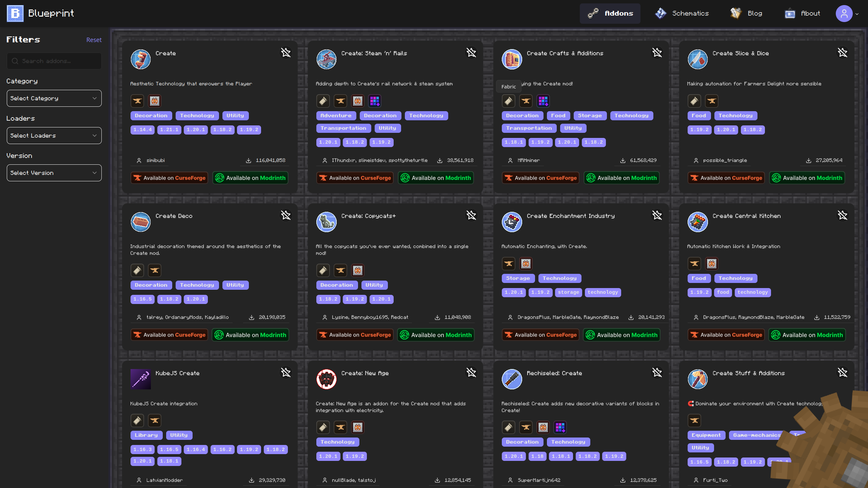Click Forge icon on Create Central Kitchen
Screen dimensions: 868x488
[x=694, y=264]
